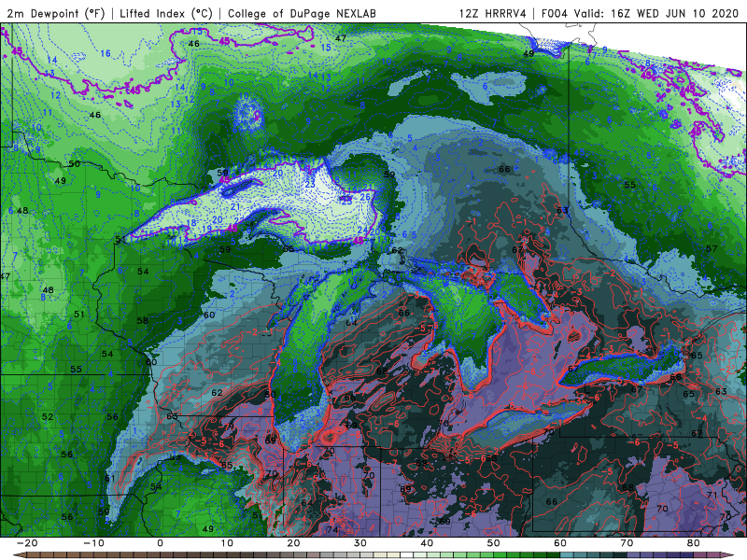Click the 'Lifted Index (°C)' title text

166,13
